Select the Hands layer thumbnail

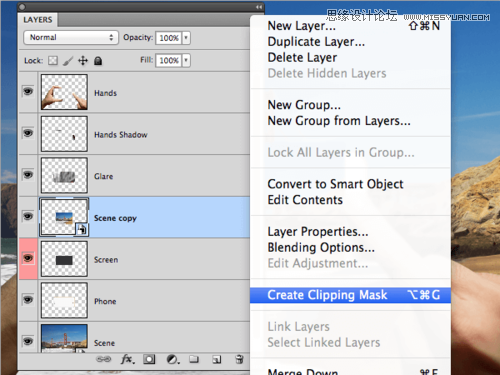(64, 92)
